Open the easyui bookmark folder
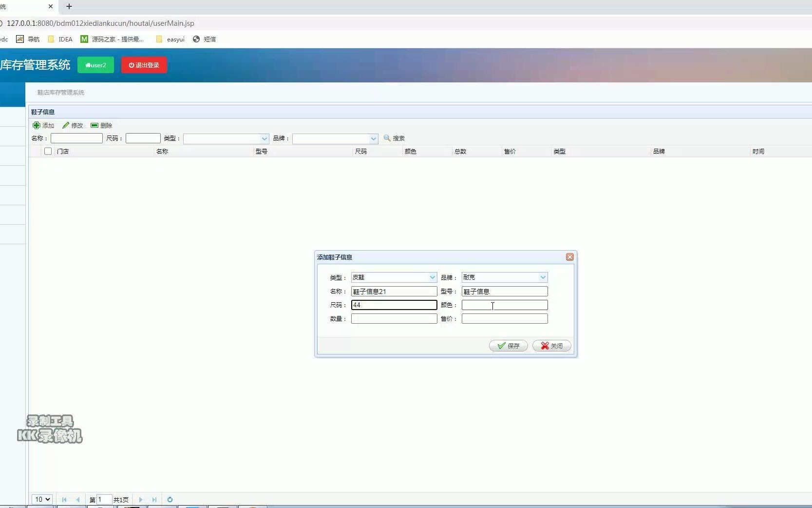 [x=170, y=39]
